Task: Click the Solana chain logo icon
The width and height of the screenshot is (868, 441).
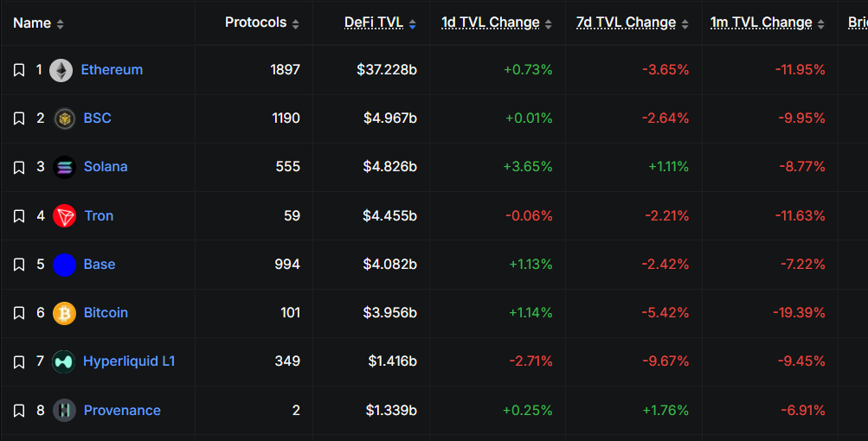Action: [x=64, y=167]
